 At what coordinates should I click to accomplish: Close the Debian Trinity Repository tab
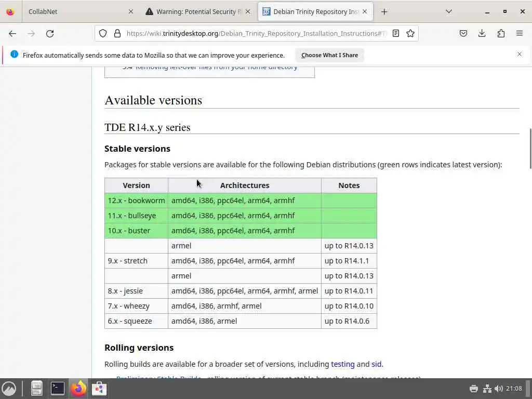365,11
